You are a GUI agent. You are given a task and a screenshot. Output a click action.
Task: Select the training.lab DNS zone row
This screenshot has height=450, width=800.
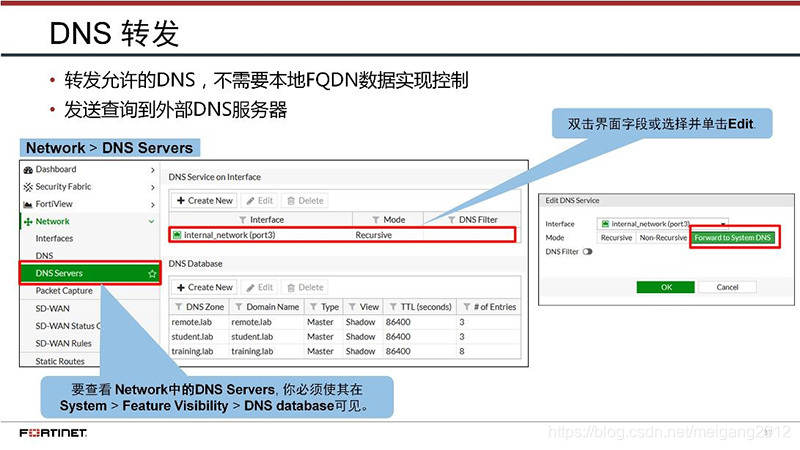pyautogui.click(x=345, y=352)
